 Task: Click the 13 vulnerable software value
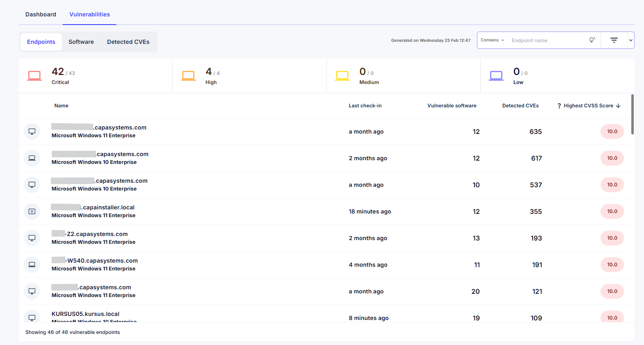click(x=476, y=238)
